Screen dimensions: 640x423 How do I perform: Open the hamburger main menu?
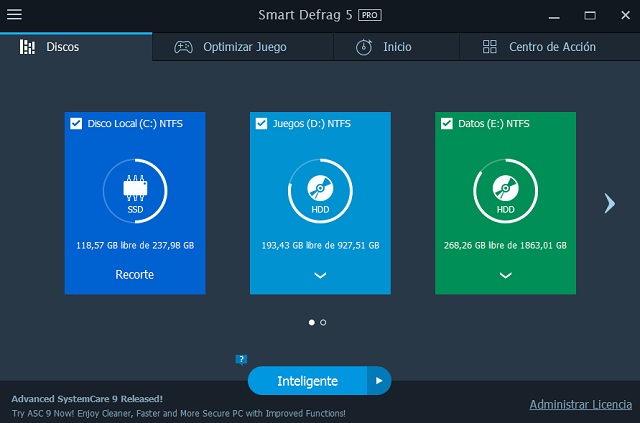(14, 15)
